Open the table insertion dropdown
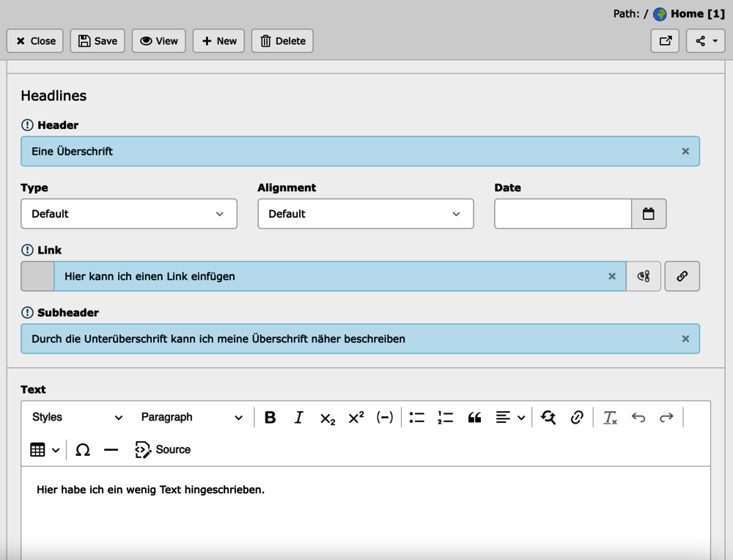Screen dimensions: 733x560 point(44,449)
